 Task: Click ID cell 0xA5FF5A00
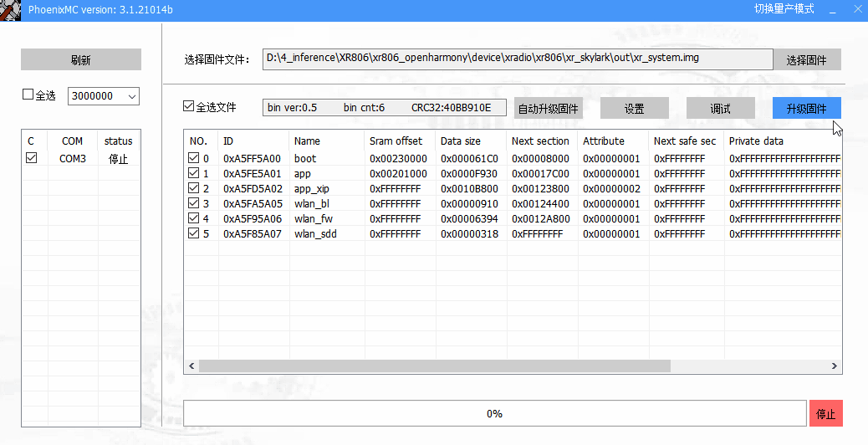(x=253, y=158)
